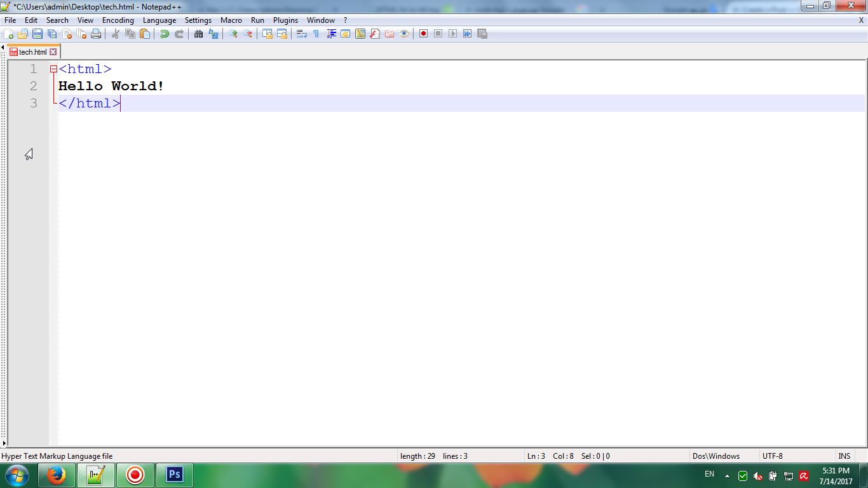Open the File menu

pos(10,20)
